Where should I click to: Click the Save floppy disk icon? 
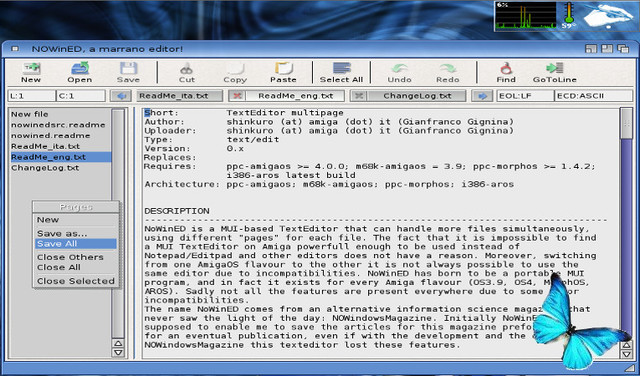128,72
